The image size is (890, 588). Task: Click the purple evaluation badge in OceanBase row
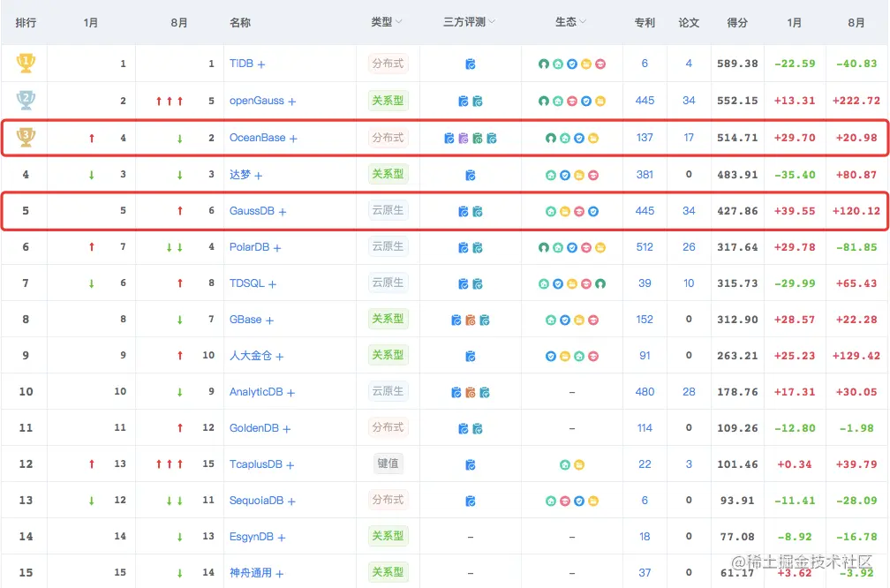[464, 138]
